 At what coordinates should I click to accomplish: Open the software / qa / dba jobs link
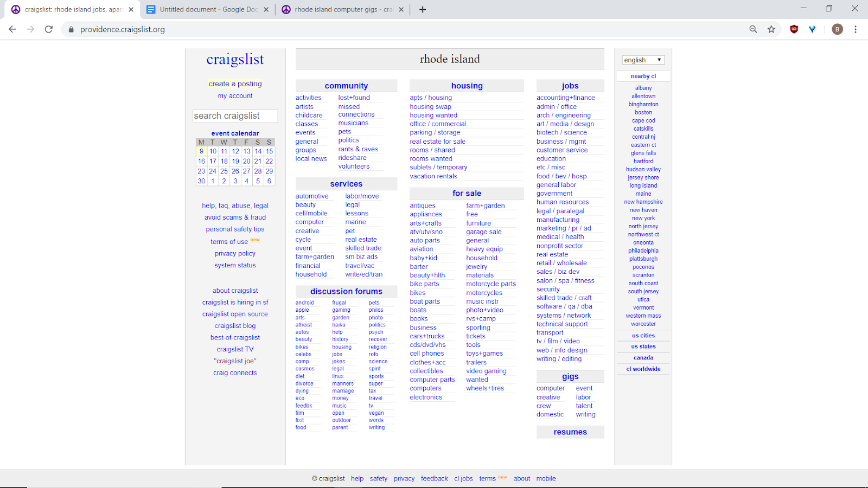point(564,306)
